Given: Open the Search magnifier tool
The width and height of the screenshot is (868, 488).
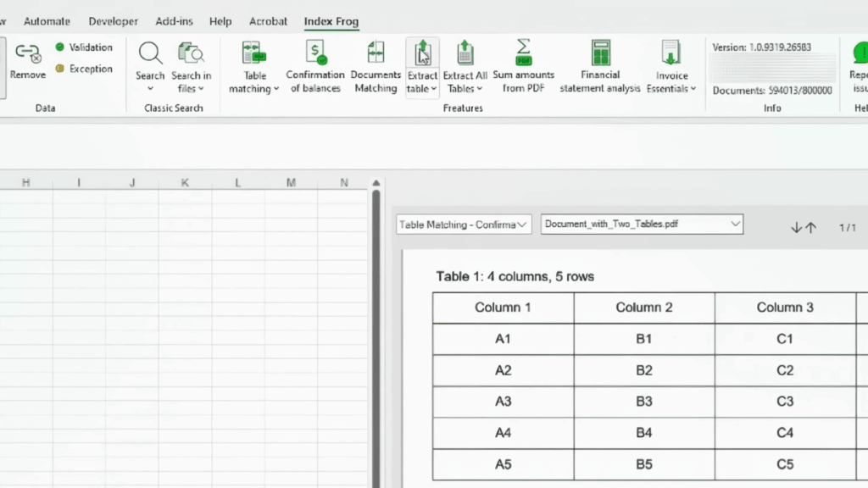Looking at the screenshot, I should [150, 53].
